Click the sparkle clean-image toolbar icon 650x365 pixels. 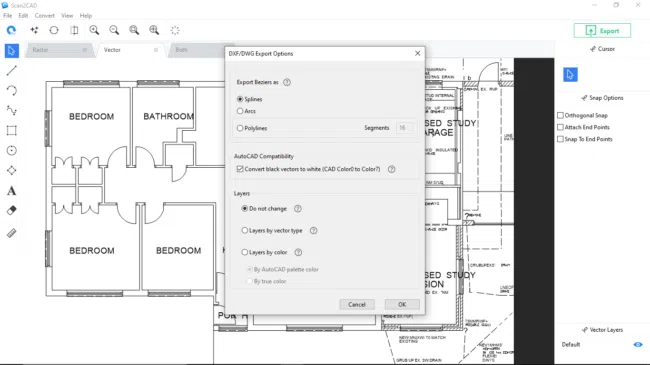click(x=34, y=30)
